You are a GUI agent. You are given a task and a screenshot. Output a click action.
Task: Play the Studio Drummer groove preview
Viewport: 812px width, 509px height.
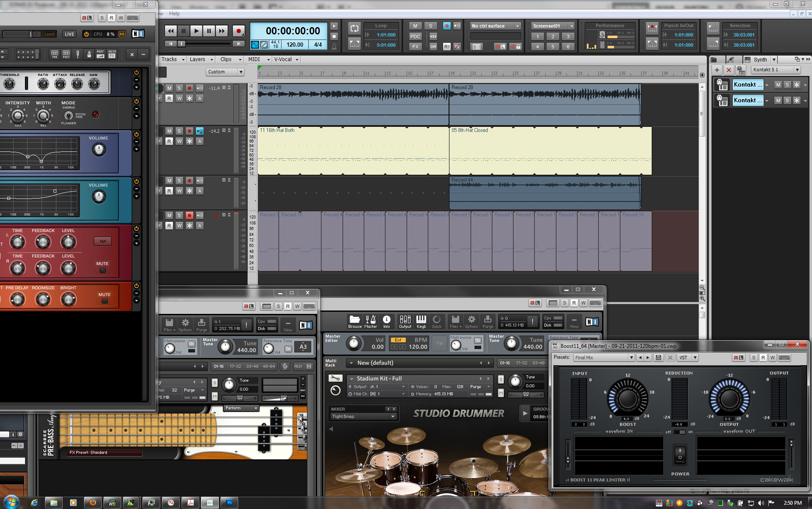coord(525,413)
